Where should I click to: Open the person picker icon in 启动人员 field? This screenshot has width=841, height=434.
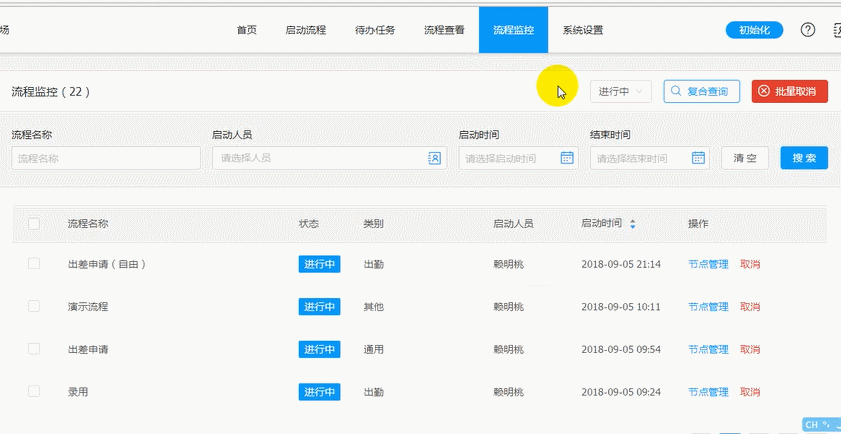[434, 158]
